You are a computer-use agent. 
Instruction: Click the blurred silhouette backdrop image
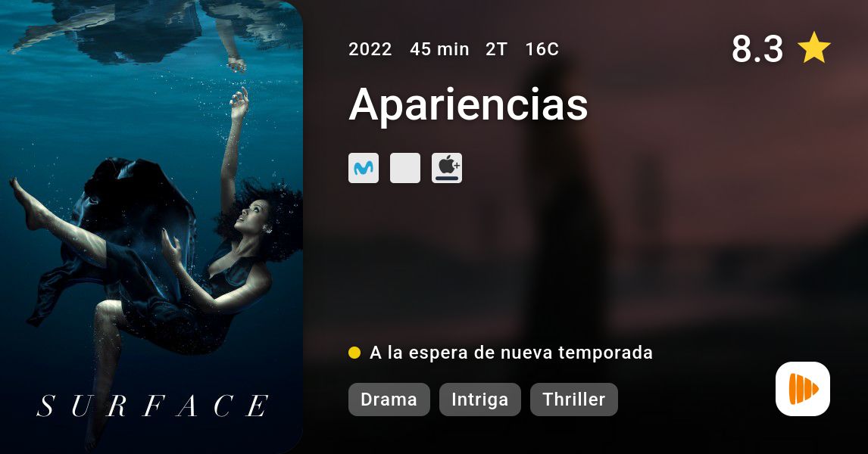point(585,227)
